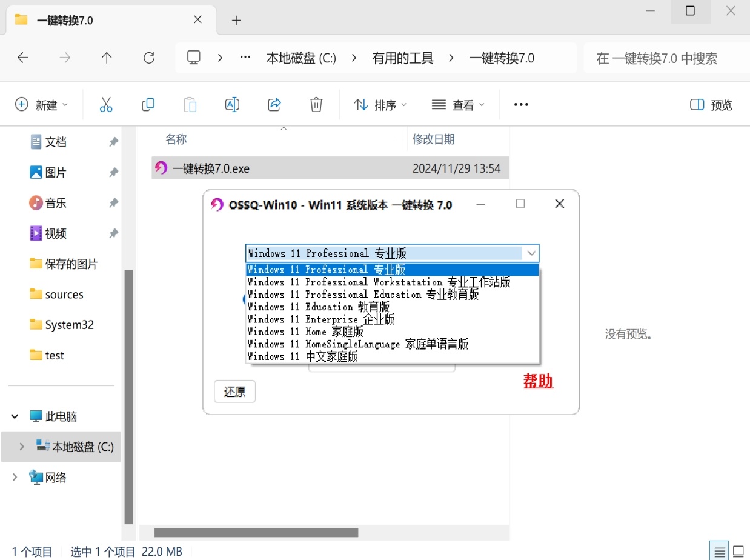Screen dimensions: 750x560
Task: Choose Windows 11 Professional Workstatation 专业工作站版
Action: click(393, 282)
